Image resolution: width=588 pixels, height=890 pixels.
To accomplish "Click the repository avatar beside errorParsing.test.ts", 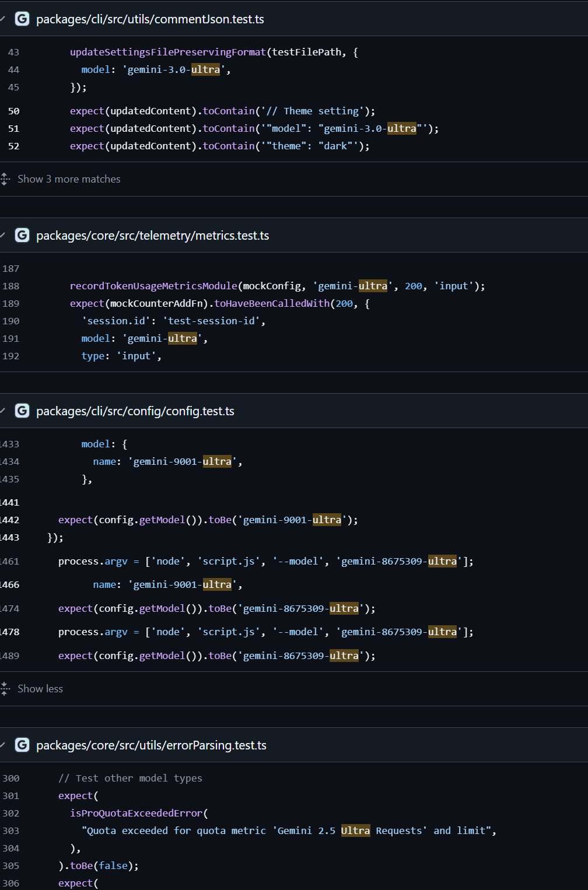I will (x=22, y=745).
